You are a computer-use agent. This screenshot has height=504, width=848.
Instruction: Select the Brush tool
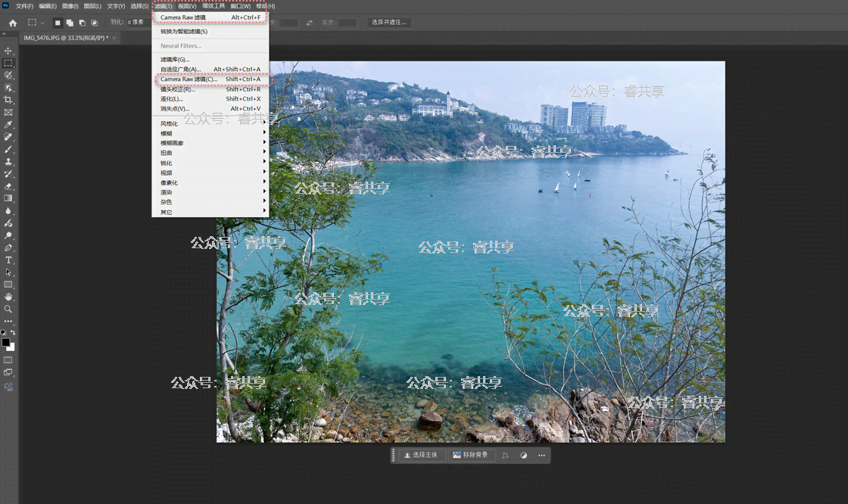(x=8, y=149)
